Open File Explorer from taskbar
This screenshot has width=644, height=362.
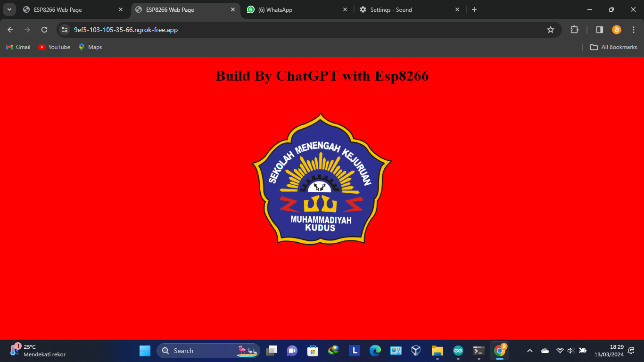[437, 351]
